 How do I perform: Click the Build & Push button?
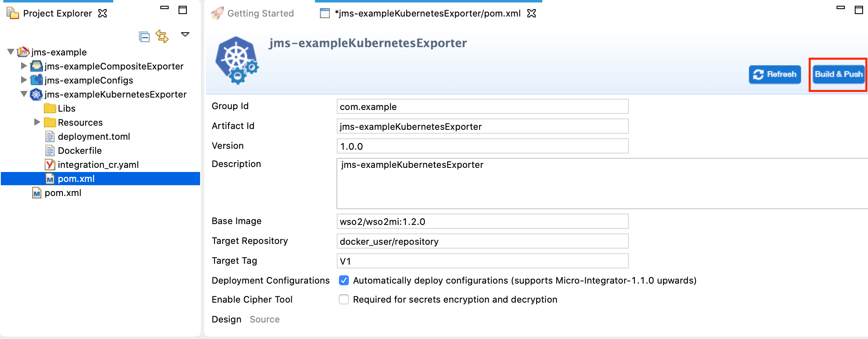click(839, 74)
